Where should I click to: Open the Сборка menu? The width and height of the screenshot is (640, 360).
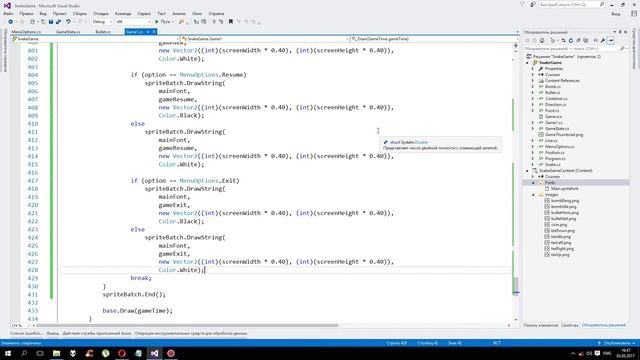[80, 13]
